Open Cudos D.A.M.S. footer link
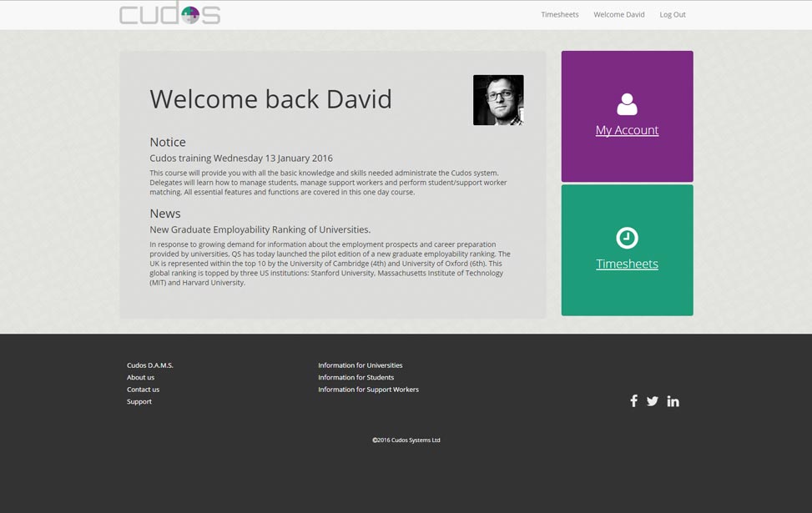 click(149, 365)
